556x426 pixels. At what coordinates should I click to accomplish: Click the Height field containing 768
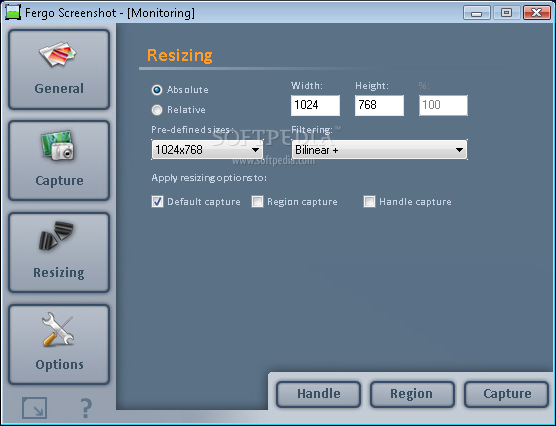pyautogui.click(x=379, y=105)
